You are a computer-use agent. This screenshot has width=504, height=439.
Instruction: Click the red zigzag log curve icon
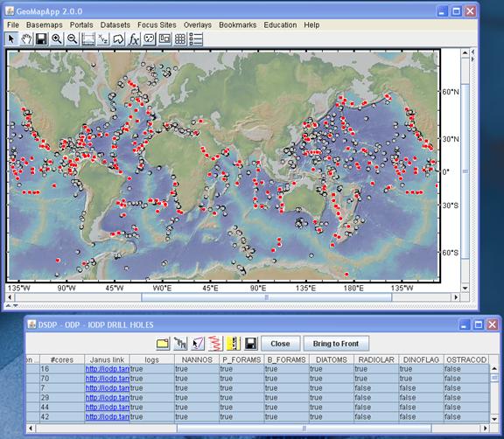pyautogui.click(x=215, y=344)
